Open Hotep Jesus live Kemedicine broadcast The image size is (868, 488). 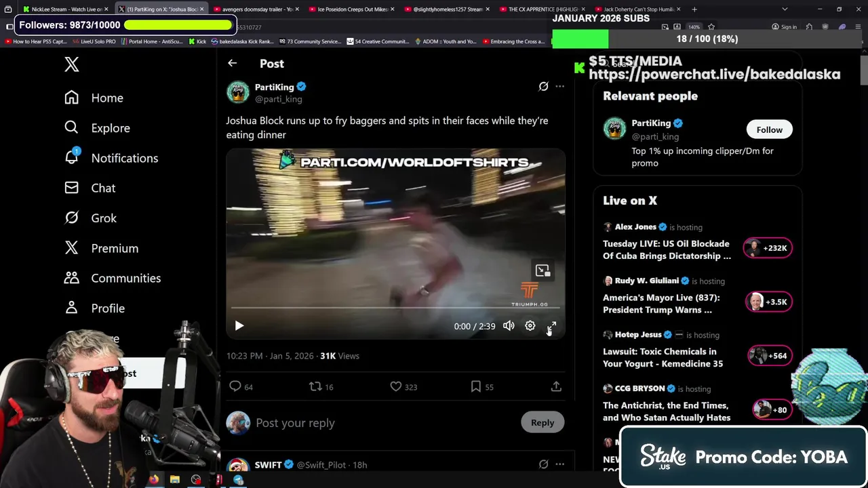click(663, 357)
